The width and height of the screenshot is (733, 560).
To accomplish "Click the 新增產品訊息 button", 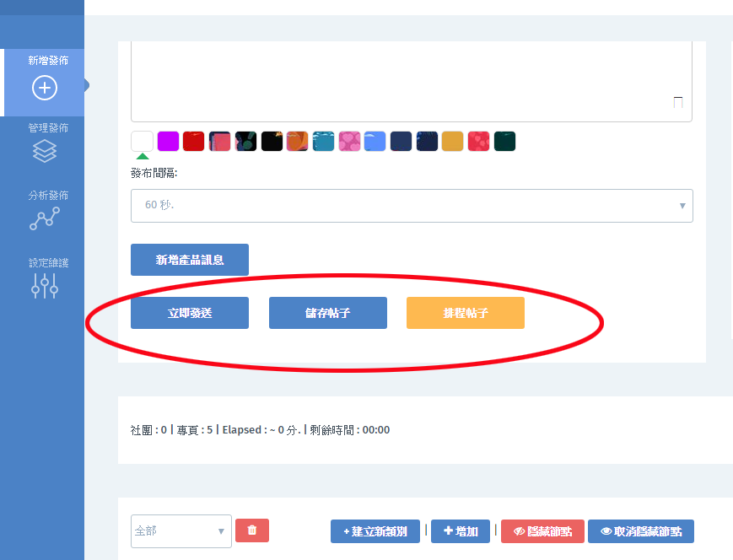I will [190, 260].
